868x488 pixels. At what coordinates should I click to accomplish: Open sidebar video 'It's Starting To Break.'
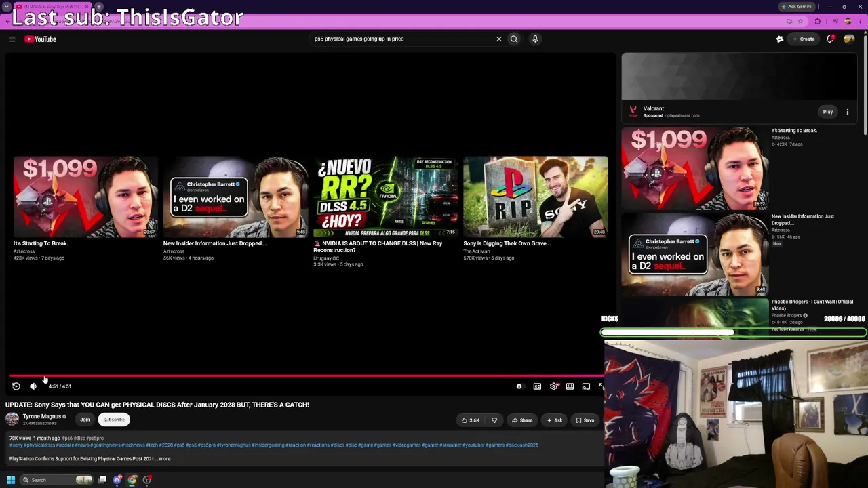(x=695, y=168)
